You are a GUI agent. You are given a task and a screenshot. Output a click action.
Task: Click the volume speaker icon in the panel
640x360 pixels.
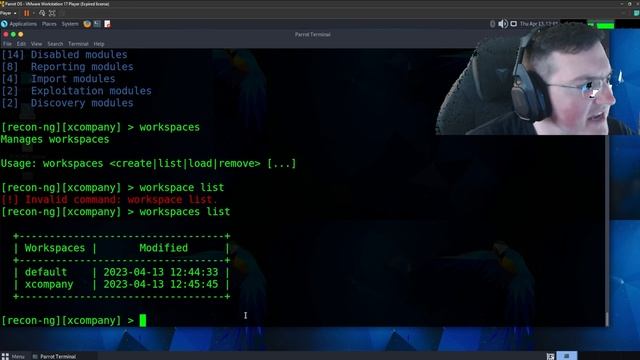pyautogui.click(x=503, y=24)
